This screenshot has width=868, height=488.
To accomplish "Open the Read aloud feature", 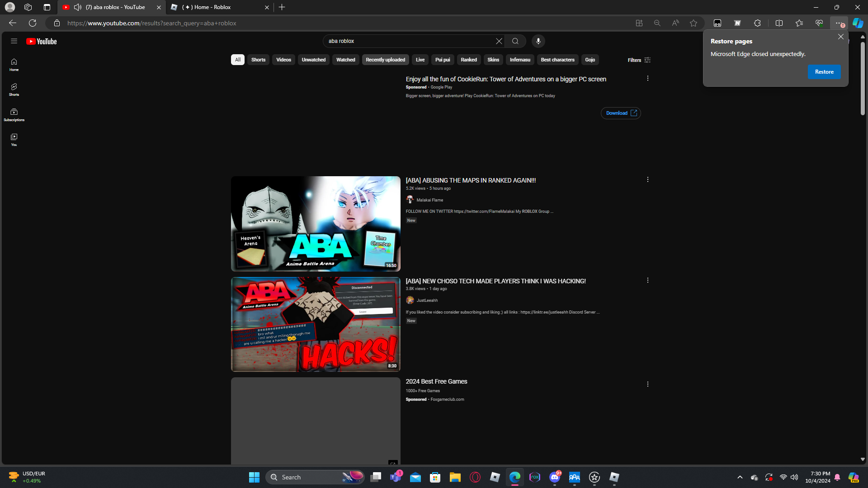I will (x=675, y=23).
